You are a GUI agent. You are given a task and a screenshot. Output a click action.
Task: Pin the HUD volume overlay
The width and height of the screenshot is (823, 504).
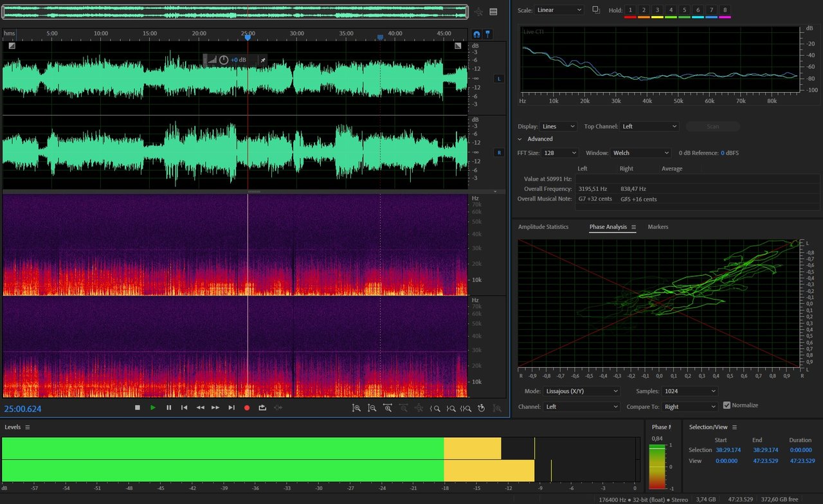[262, 60]
